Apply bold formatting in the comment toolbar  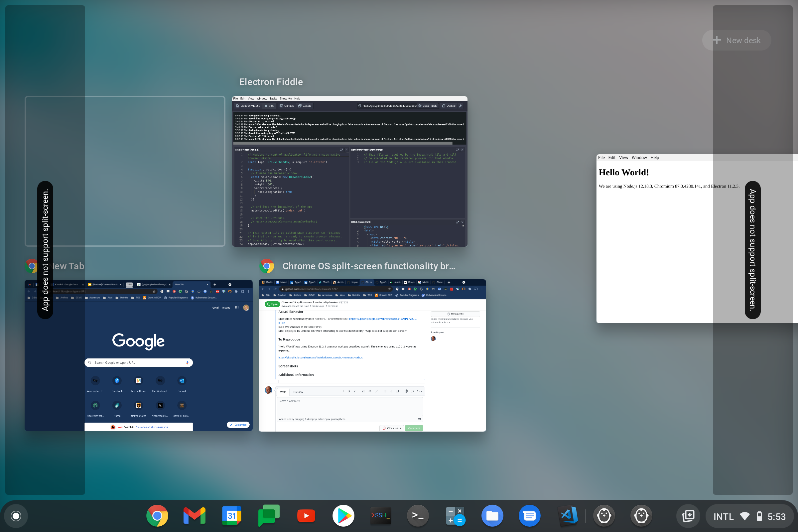(348, 391)
